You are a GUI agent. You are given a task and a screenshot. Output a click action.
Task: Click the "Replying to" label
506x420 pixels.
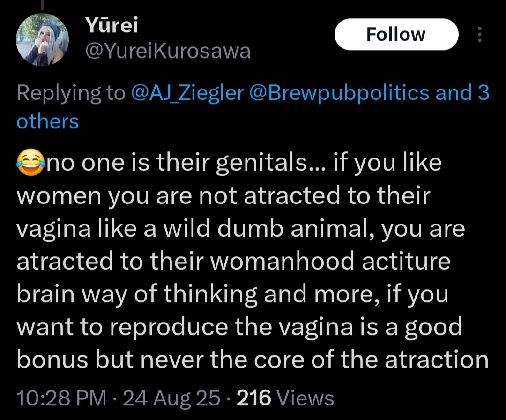[x=71, y=93]
